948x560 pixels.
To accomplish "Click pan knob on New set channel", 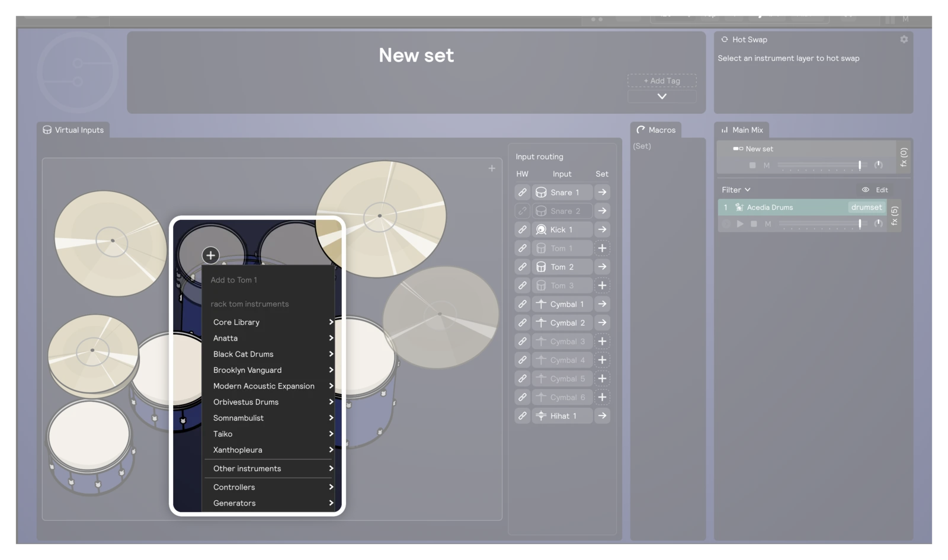I will (x=879, y=165).
